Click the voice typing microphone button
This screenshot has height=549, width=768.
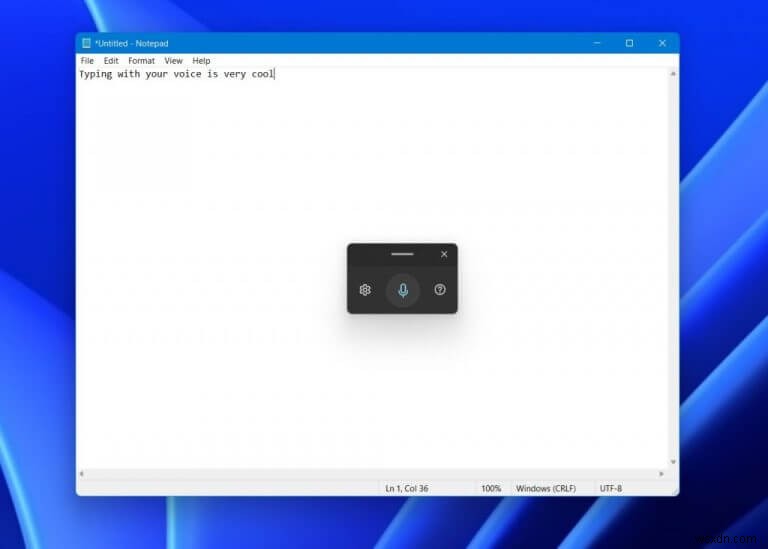[x=403, y=290]
